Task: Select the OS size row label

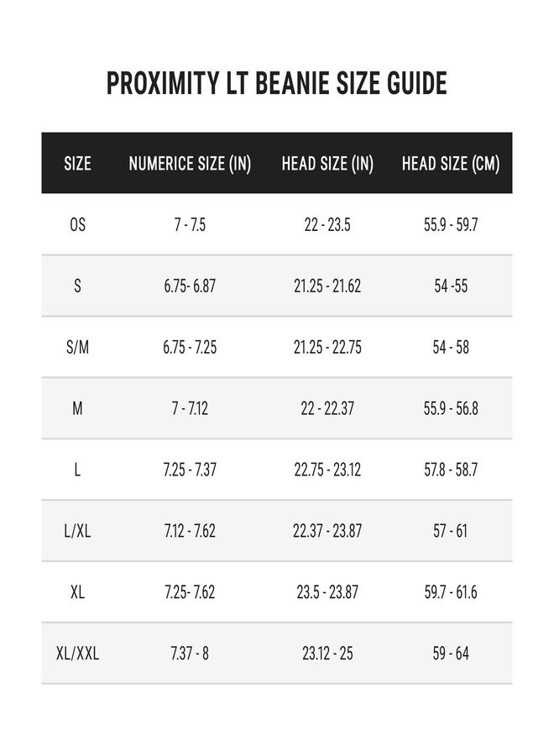Action: tap(77, 224)
